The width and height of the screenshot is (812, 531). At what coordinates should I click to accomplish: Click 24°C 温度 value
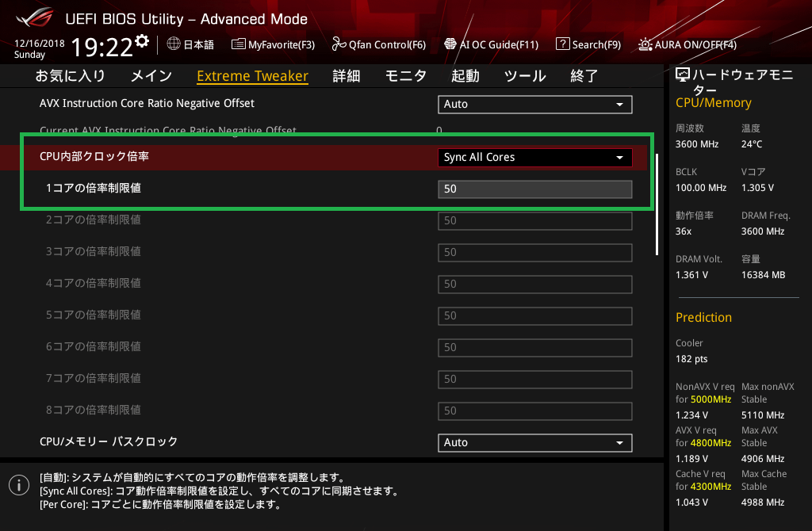point(752,144)
